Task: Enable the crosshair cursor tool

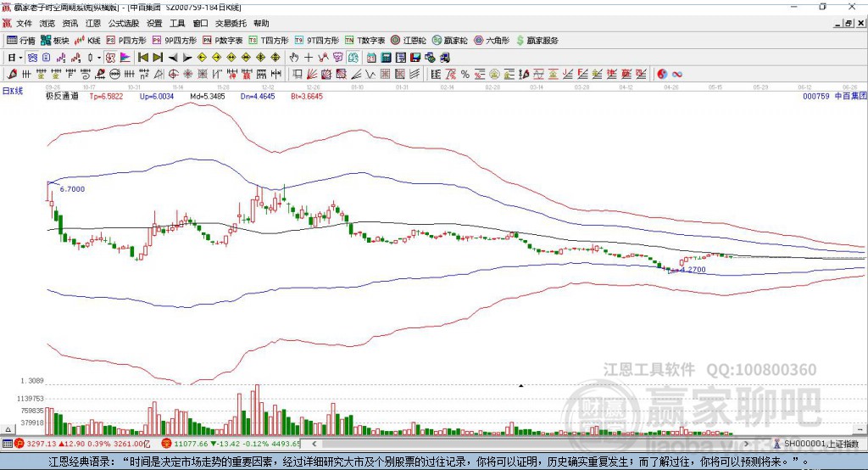Action: click(x=309, y=58)
